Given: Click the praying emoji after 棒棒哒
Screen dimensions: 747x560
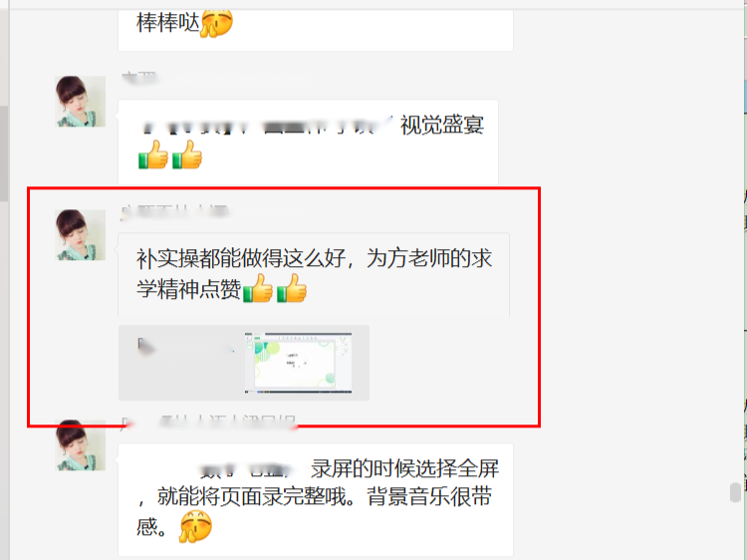Looking at the screenshot, I should pos(217,22).
